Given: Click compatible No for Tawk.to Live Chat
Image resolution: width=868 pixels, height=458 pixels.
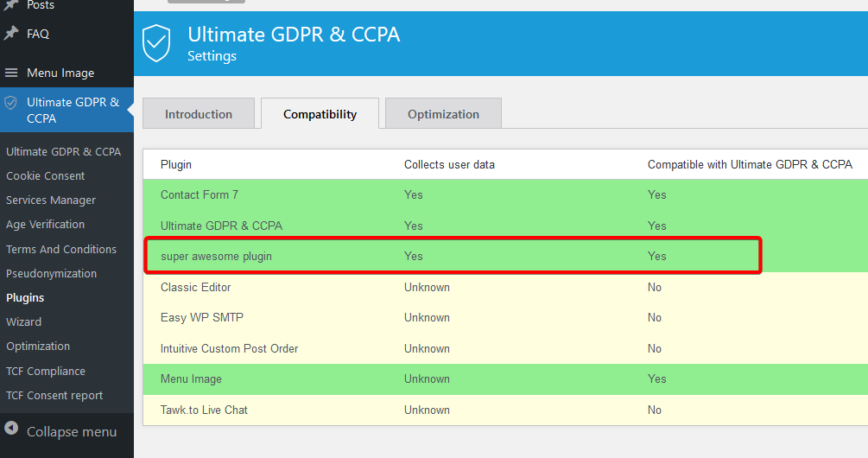Looking at the screenshot, I should pos(655,410).
